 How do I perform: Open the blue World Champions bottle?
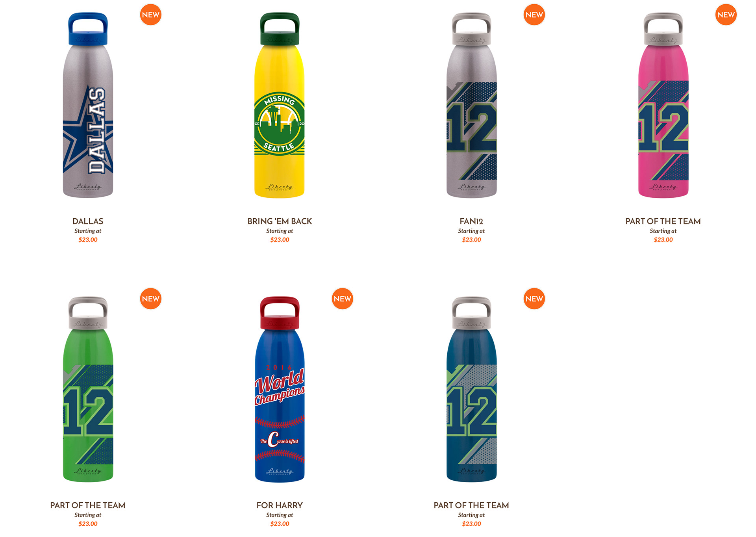(x=280, y=389)
